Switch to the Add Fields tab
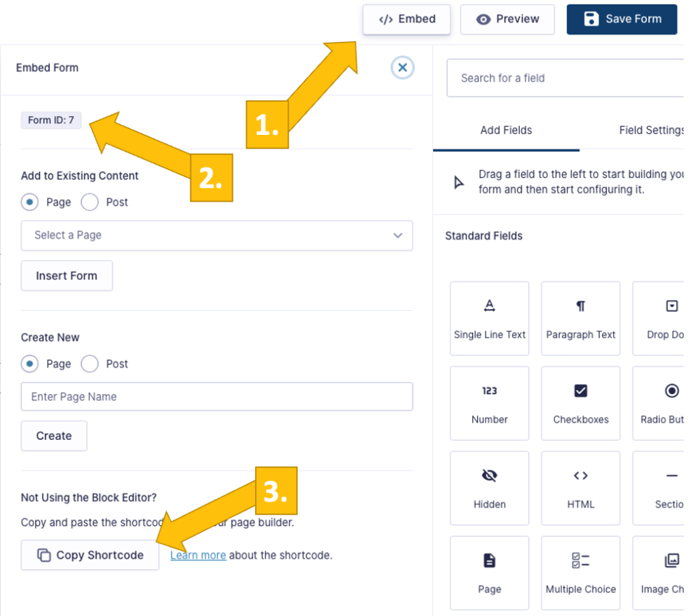 (x=506, y=130)
